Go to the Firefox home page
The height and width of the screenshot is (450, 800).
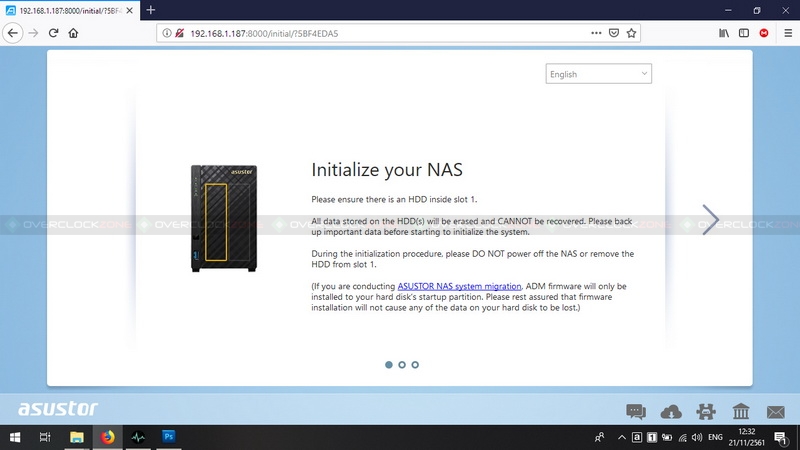(74, 32)
